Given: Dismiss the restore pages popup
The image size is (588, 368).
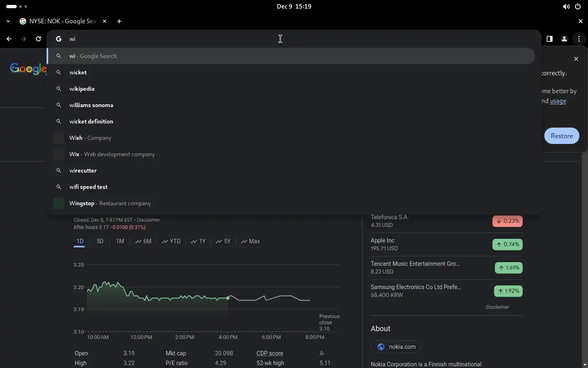Looking at the screenshot, I should coord(576,59).
